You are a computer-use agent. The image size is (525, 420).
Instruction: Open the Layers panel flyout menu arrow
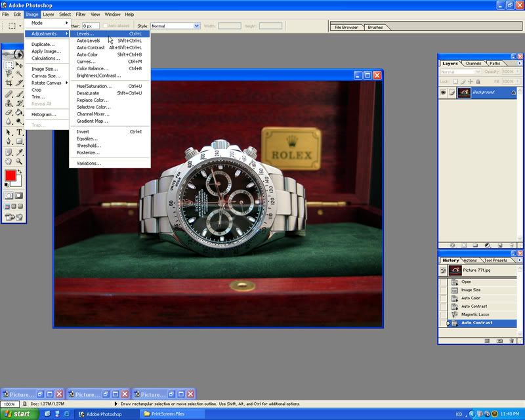coord(520,63)
